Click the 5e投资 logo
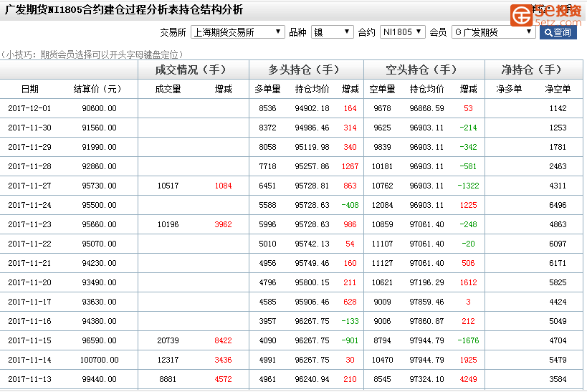The image size is (587, 392). click(x=546, y=15)
